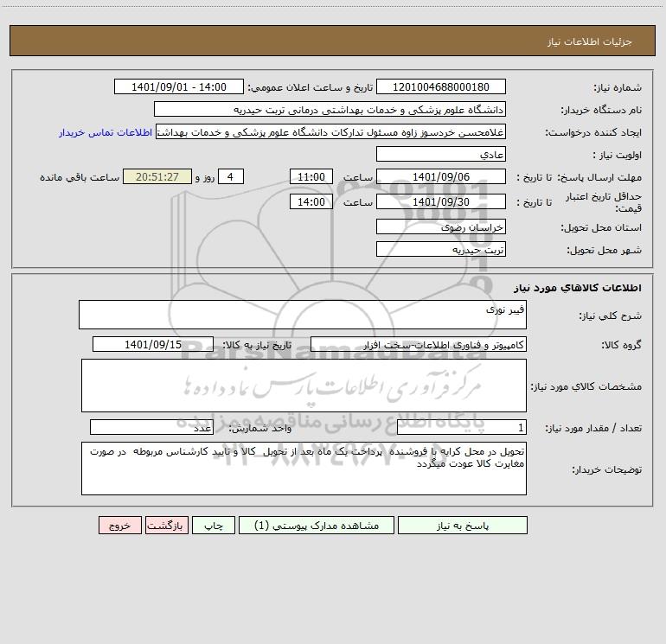
Task: Click the شماره نیاز field 1201004688000180
Action: coord(441,86)
